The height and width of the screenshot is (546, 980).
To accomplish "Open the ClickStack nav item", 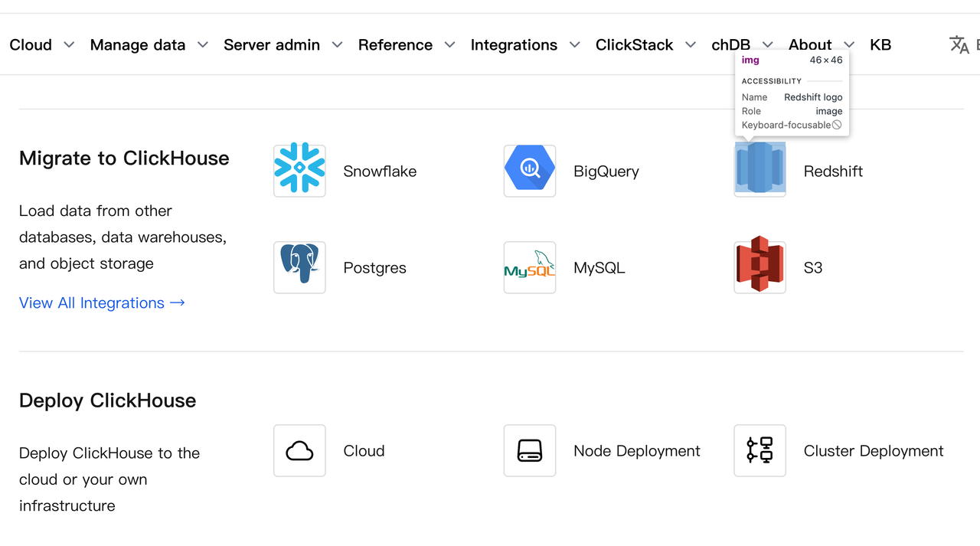I will coord(635,45).
